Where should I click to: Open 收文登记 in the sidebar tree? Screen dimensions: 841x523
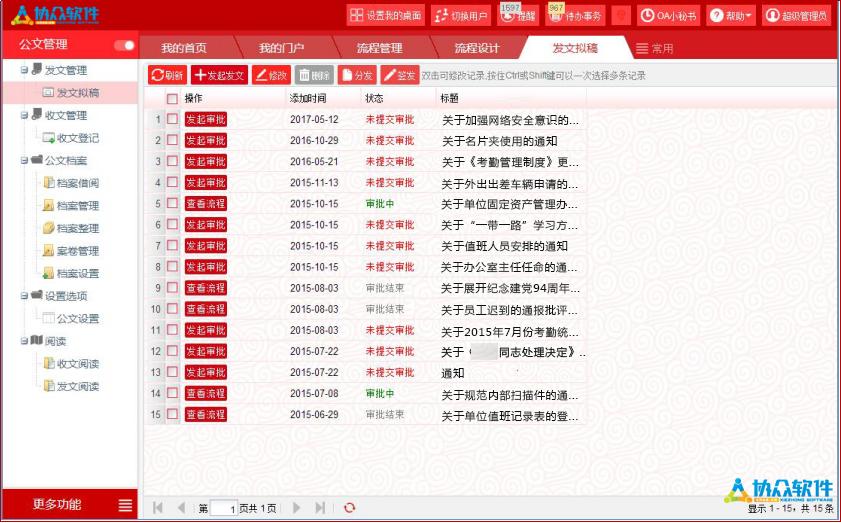[78, 138]
